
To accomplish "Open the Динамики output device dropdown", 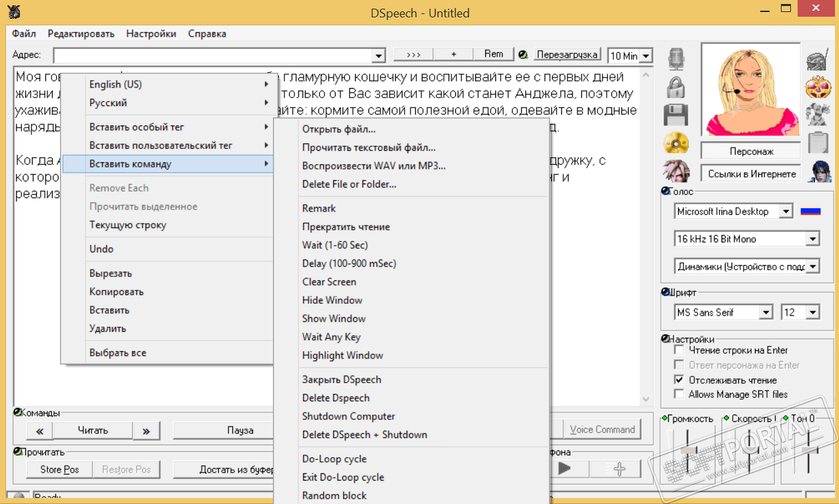I will pyautogui.click(x=812, y=266).
